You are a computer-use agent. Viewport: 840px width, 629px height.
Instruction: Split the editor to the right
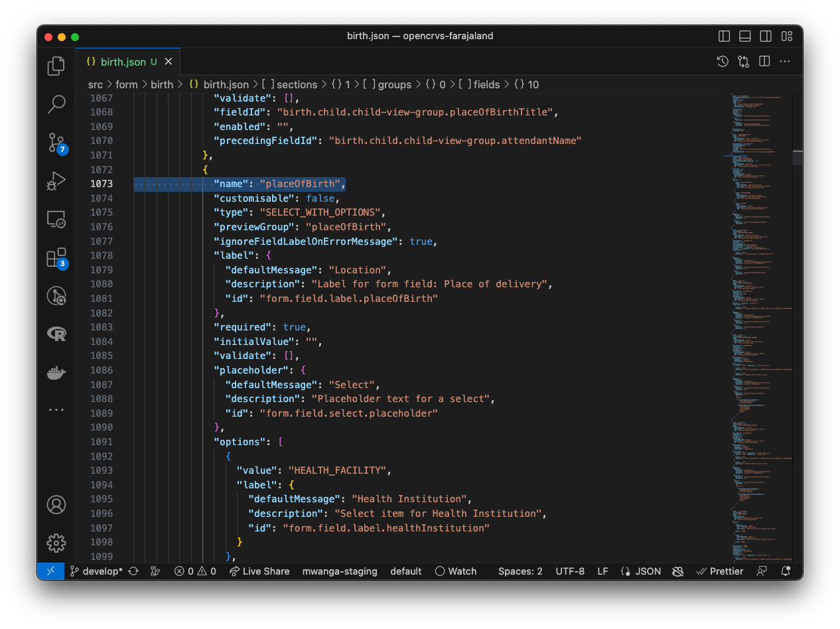[764, 62]
